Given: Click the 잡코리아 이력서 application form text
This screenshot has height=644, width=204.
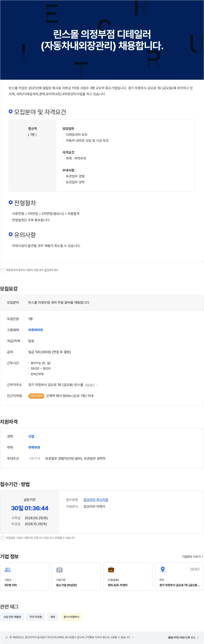Looking at the screenshot, I should point(94,506).
